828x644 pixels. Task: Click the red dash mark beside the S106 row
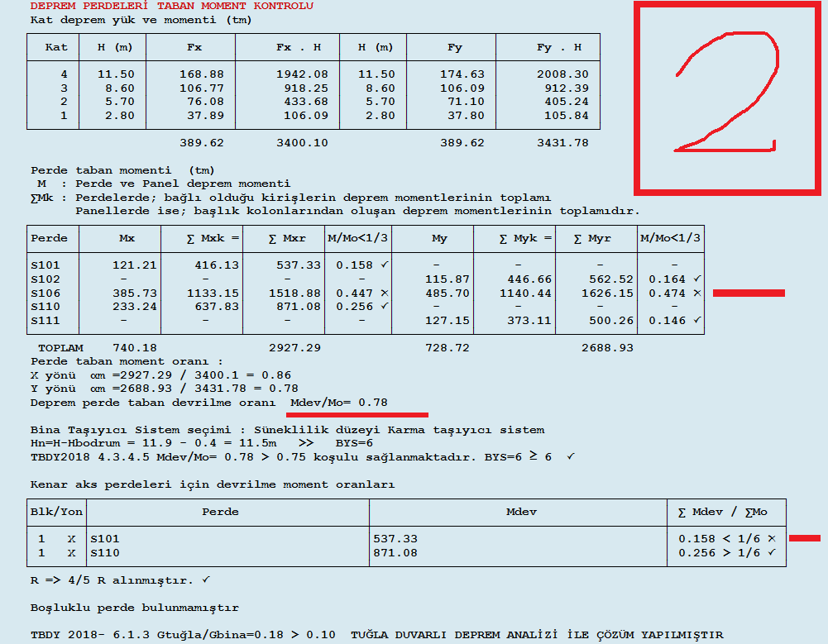click(x=749, y=293)
